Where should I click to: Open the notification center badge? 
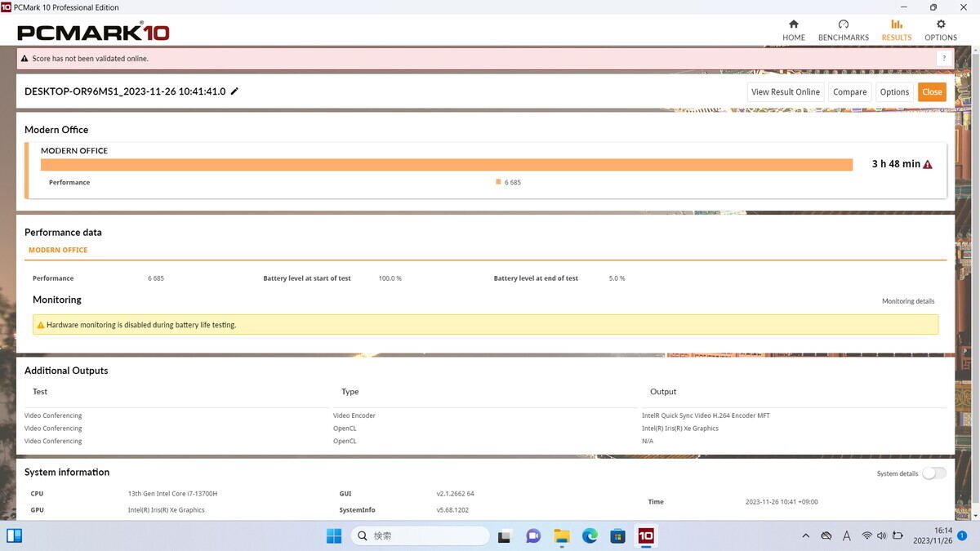point(963,535)
